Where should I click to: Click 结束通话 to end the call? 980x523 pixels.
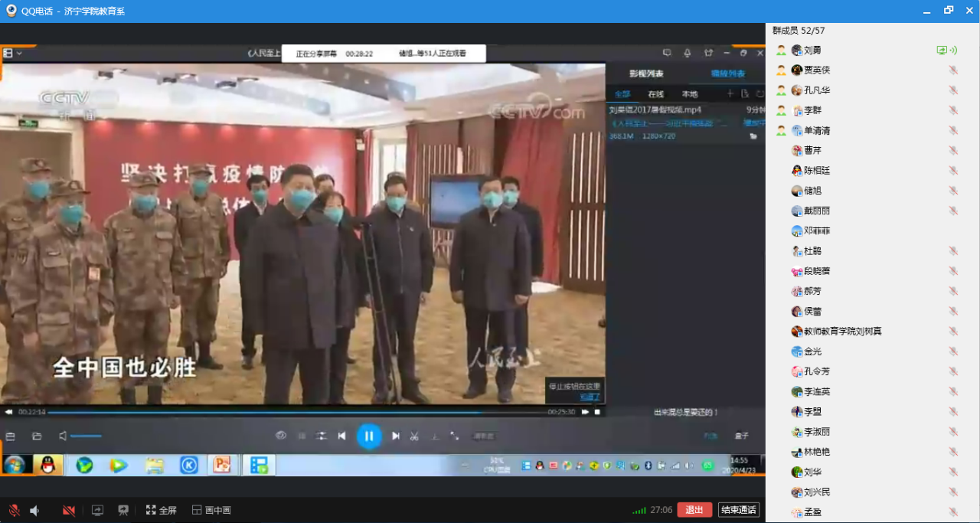coord(738,510)
